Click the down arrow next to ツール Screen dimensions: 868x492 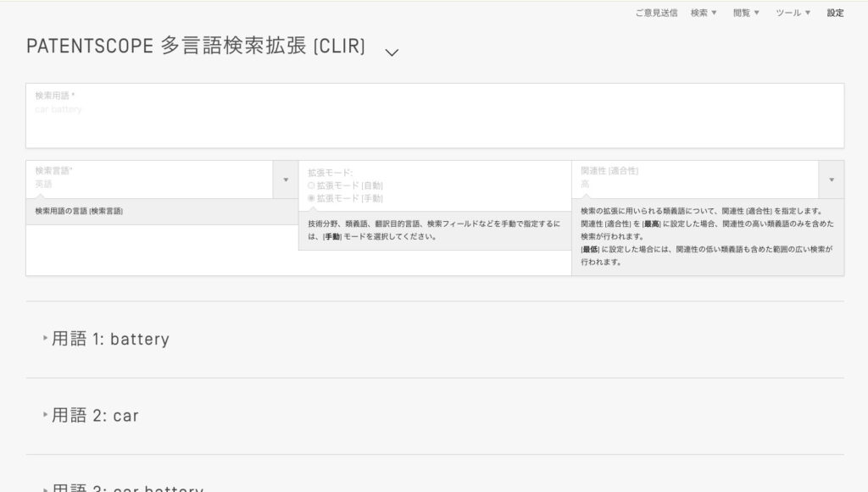pyautogui.click(x=808, y=13)
